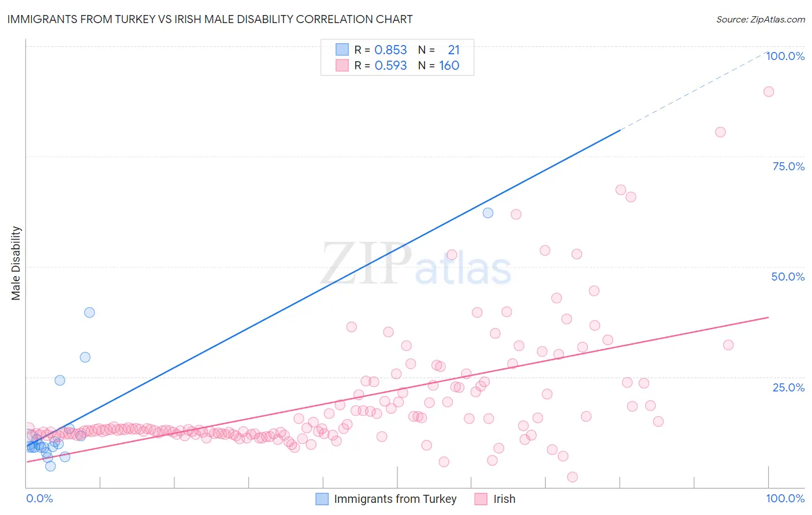Click the blue swatch next to R = 0.853

pyautogui.click(x=342, y=50)
